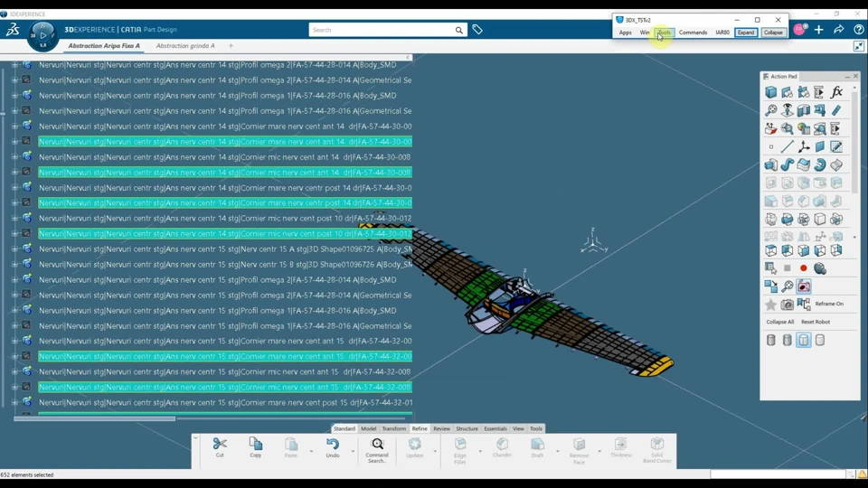Image resolution: width=868 pixels, height=488 pixels.
Task: Toggle the Reframe On option
Action: (829, 304)
